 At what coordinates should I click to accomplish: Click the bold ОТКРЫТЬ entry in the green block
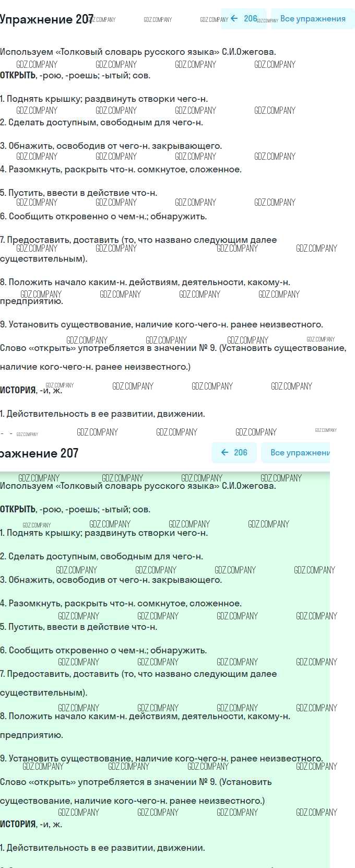[18, 509]
